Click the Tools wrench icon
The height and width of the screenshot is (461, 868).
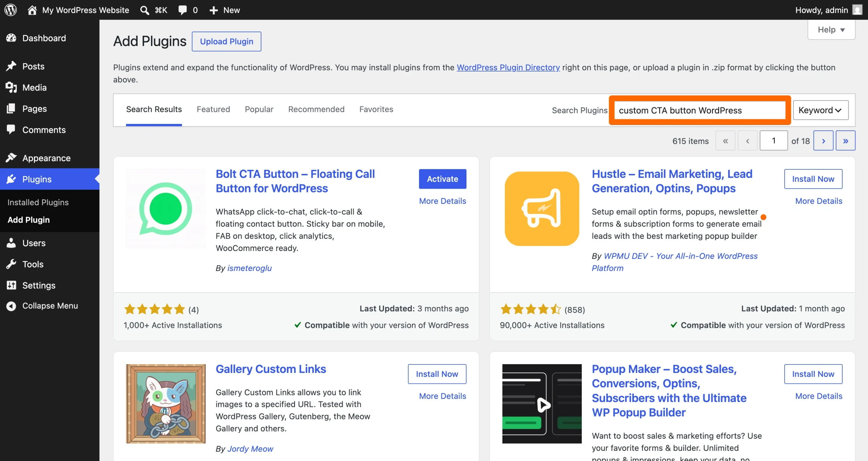click(x=11, y=264)
